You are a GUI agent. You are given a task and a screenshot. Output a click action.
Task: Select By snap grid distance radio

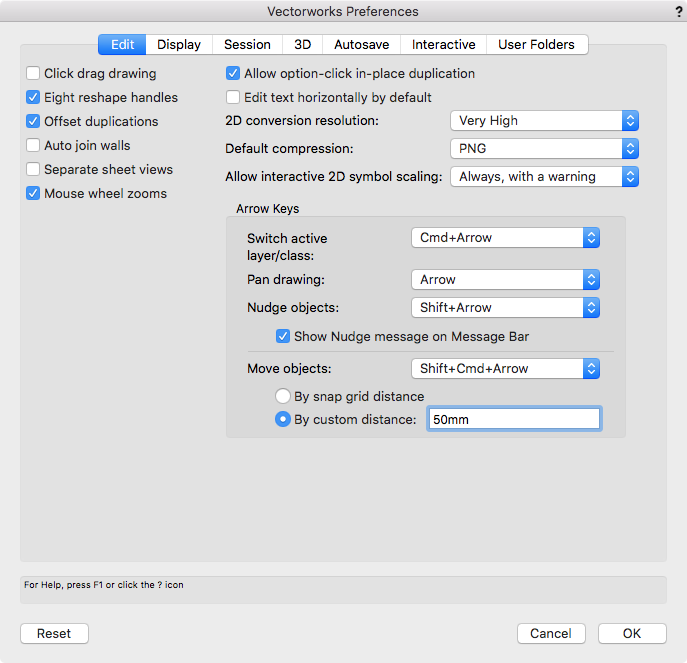283,396
